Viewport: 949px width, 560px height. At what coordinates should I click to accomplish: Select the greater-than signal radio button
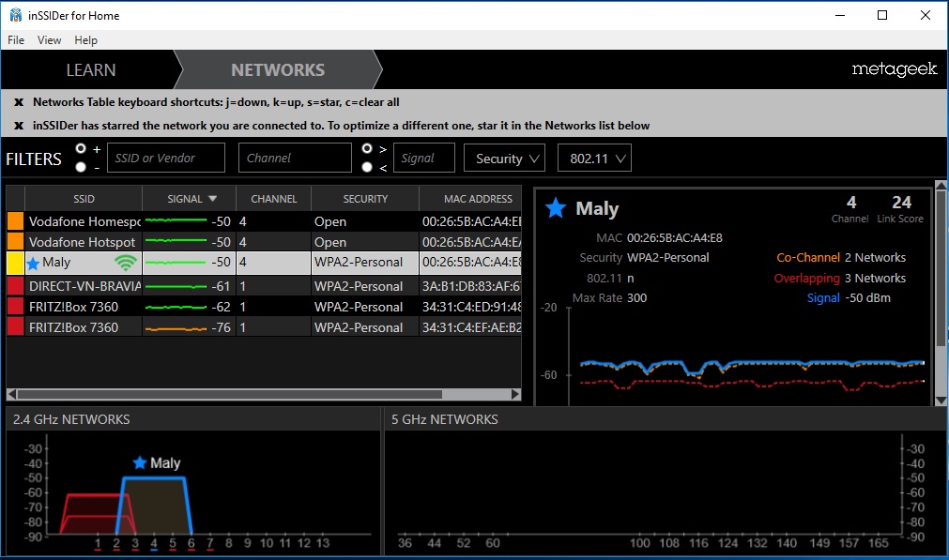pyautogui.click(x=367, y=148)
